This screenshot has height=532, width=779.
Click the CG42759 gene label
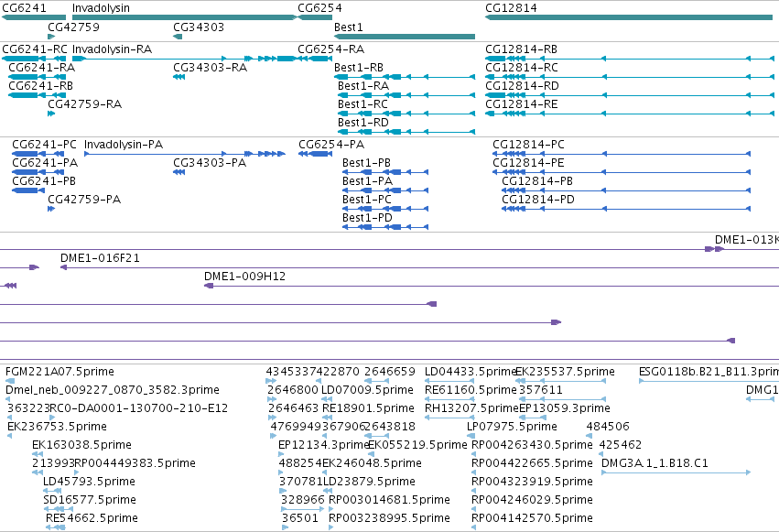coord(73,27)
